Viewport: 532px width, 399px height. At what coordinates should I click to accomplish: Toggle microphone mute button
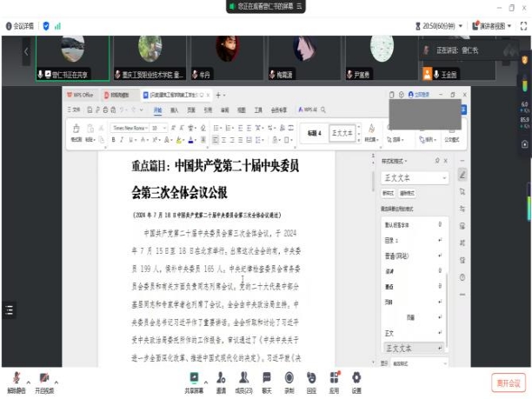[16, 379]
